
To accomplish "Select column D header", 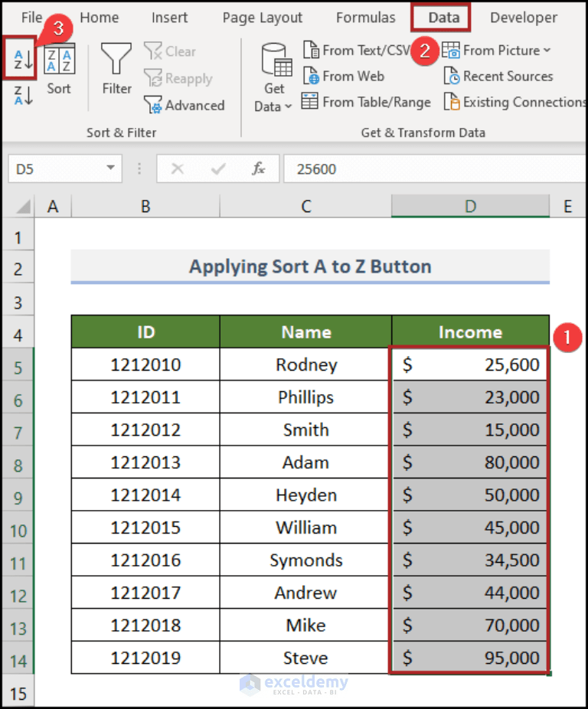I will [470, 207].
